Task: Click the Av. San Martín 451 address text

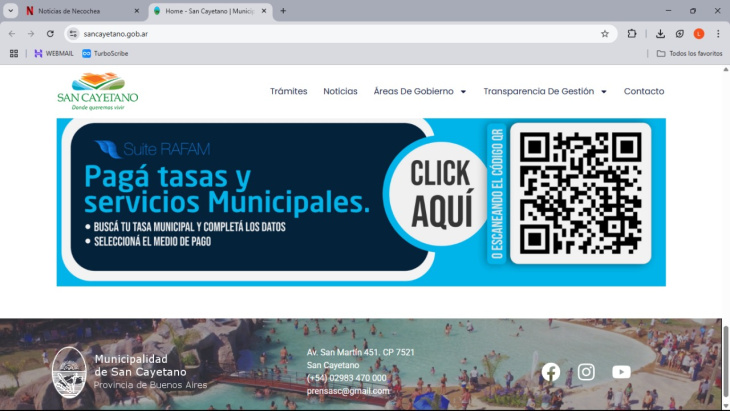Action: click(360, 352)
